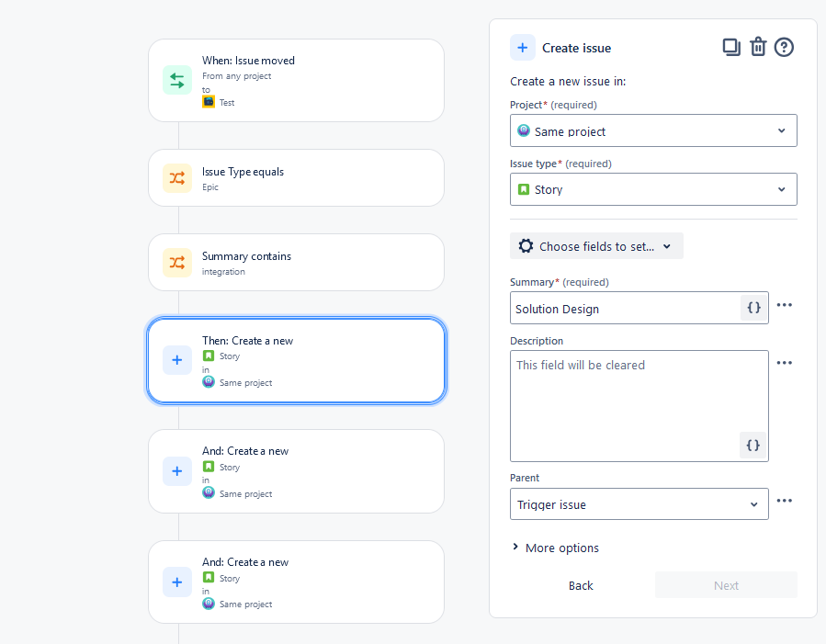Expand More options section

(556, 548)
